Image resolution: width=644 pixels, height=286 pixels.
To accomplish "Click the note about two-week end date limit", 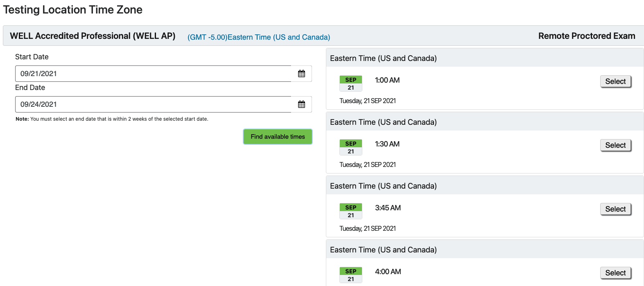I will pyautogui.click(x=112, y=119).
